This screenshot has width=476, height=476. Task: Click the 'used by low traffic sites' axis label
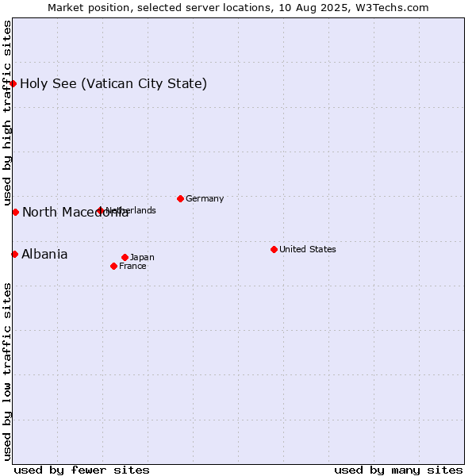click(x=7, y=372)
